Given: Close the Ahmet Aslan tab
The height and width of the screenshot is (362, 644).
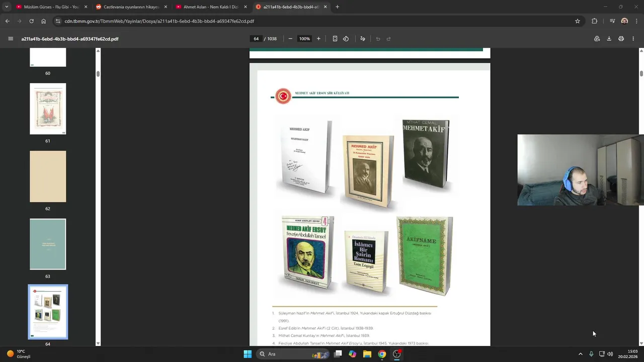Looking at the screenshot, I should pos(246,7).
